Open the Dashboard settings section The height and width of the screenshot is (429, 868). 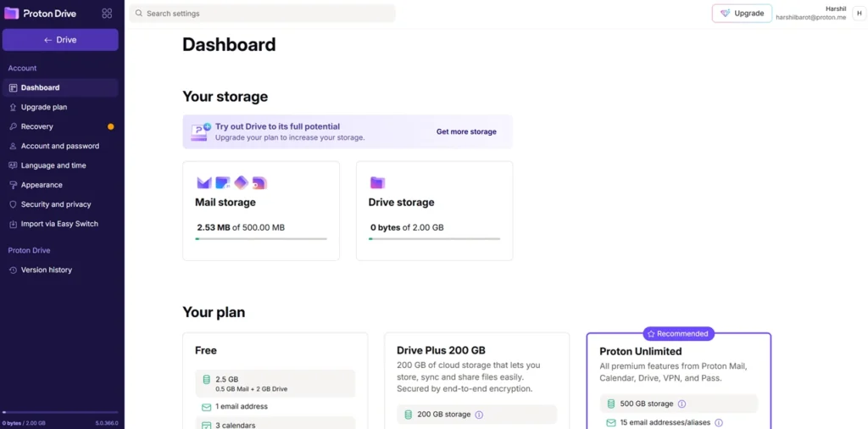[x=60, y=87]
